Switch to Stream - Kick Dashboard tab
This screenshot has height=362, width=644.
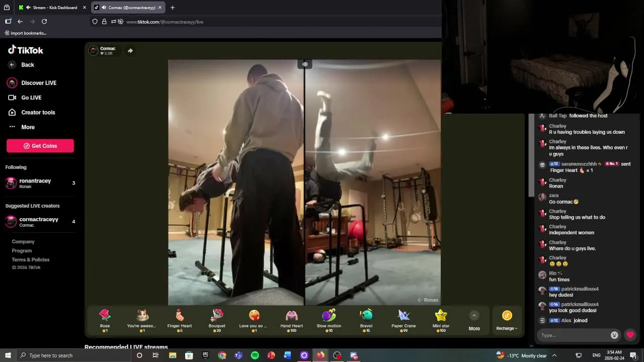(x=52, y=8)
